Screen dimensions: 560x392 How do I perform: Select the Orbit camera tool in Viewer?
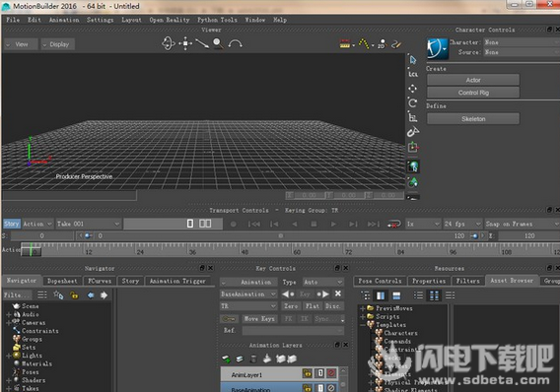click(169, 43)
